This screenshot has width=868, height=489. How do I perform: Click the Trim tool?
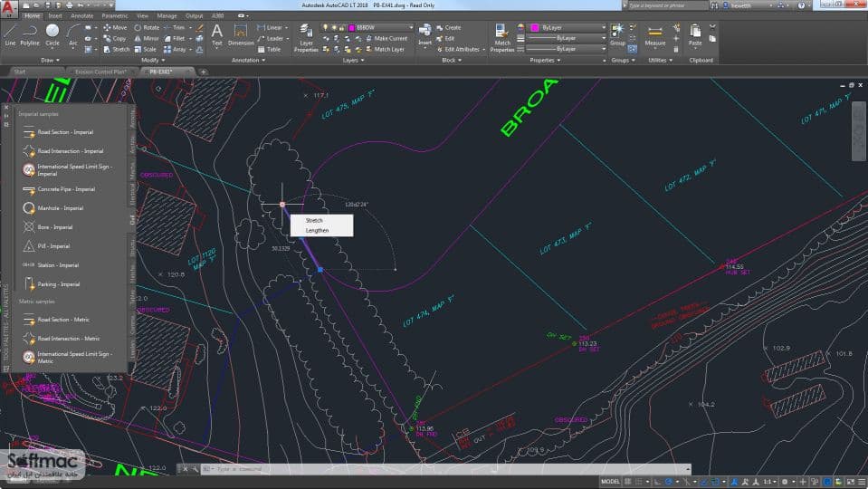(x=175, y=27)
